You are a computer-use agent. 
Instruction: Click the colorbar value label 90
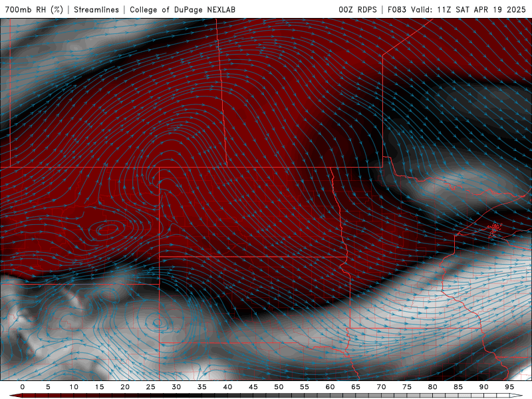483,387
